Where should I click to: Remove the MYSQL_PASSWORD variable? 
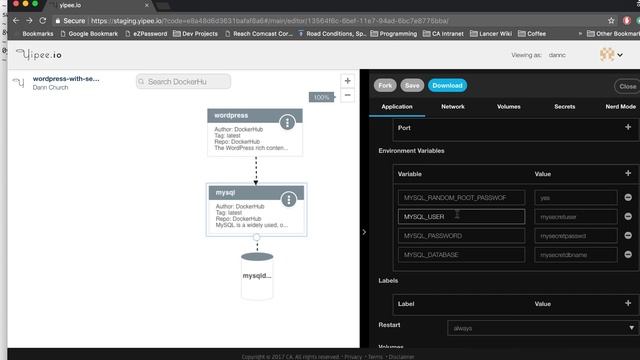628,236
